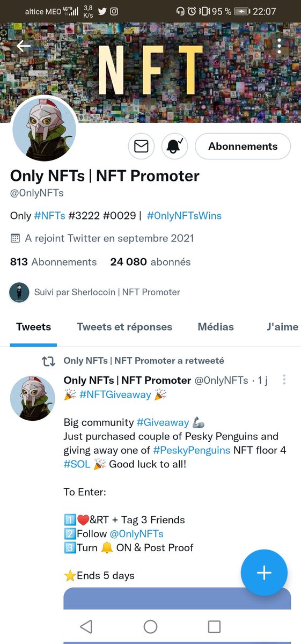
Task: Tap the retweet icon above the tweet
Action: (48, 362)
